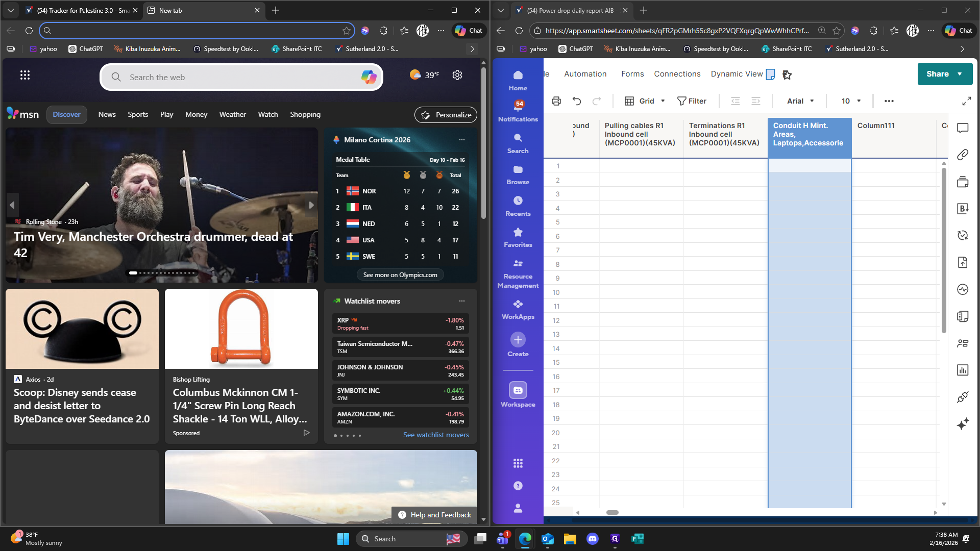Bookmark page with the address bar star
Screen dimensions: 980x551
pyautogui.click(x=836, y=31)
